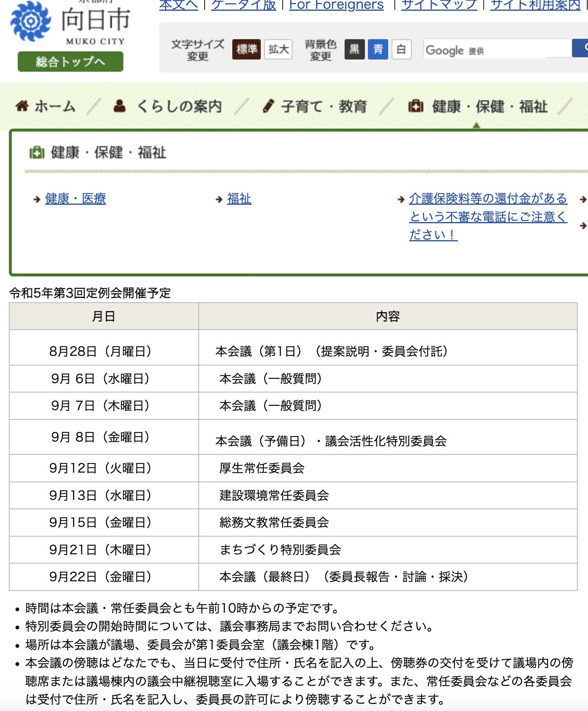
Task: Open the 総合トップへ green button
Action: point(71,61)
